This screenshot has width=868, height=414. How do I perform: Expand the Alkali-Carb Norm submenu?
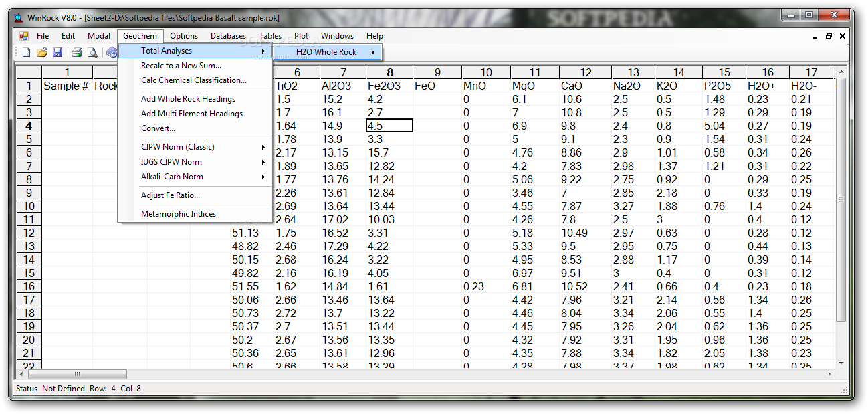[x=195, y=177]
